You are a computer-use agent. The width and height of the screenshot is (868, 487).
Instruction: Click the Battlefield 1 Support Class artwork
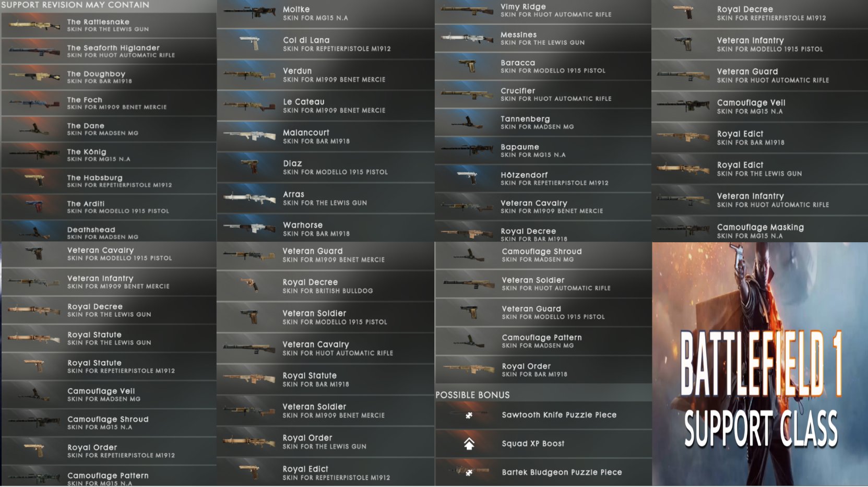click(760, 364)
